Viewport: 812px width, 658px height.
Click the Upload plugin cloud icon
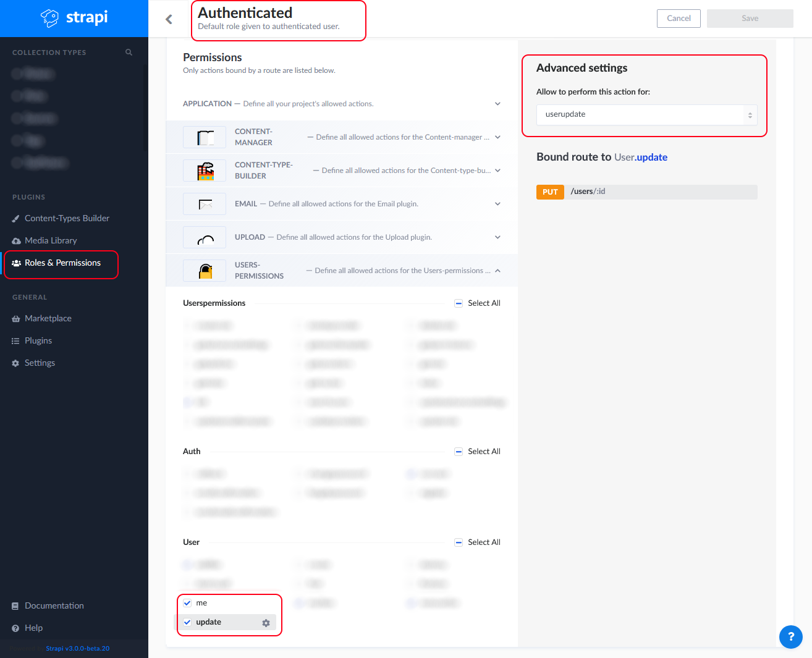click(205, 237)
